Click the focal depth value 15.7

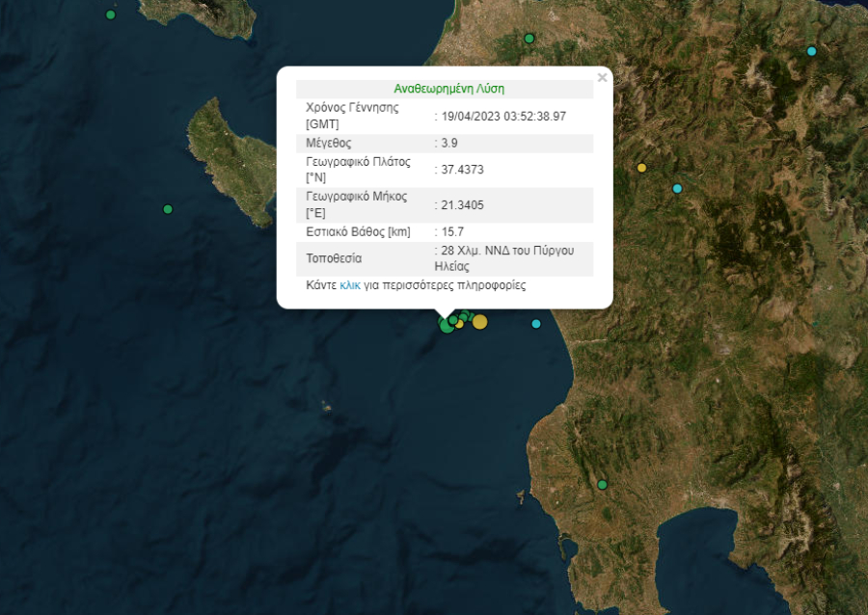tap(452, 232)
